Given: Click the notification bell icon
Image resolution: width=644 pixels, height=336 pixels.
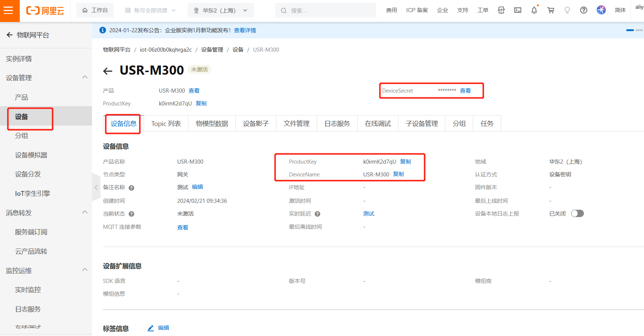Looking at the screenshot, I should pos(534,10).
